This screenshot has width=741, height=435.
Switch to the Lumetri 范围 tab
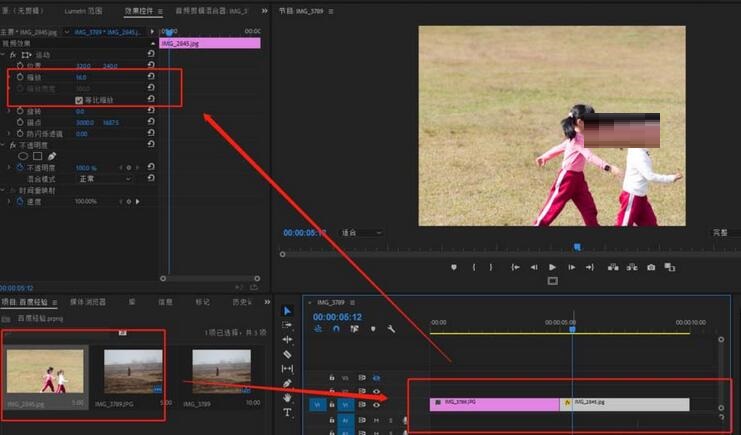82,11
